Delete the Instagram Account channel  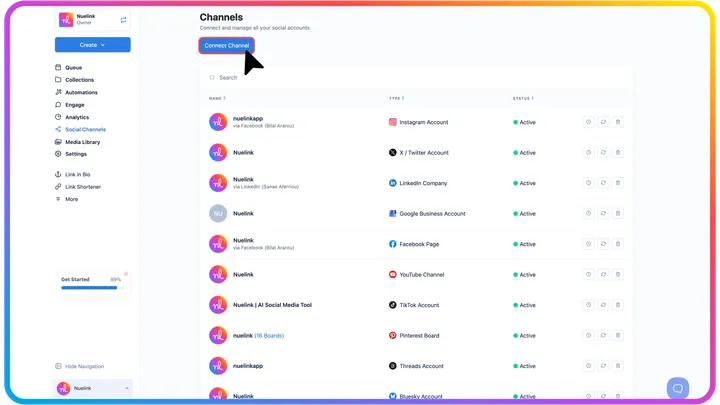coord(618,122)
